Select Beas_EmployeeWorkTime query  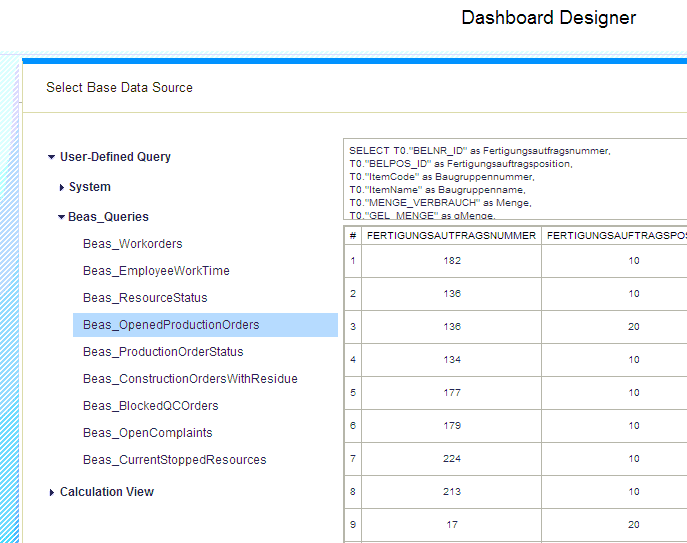pyautogui.click(x=156, y=271)
